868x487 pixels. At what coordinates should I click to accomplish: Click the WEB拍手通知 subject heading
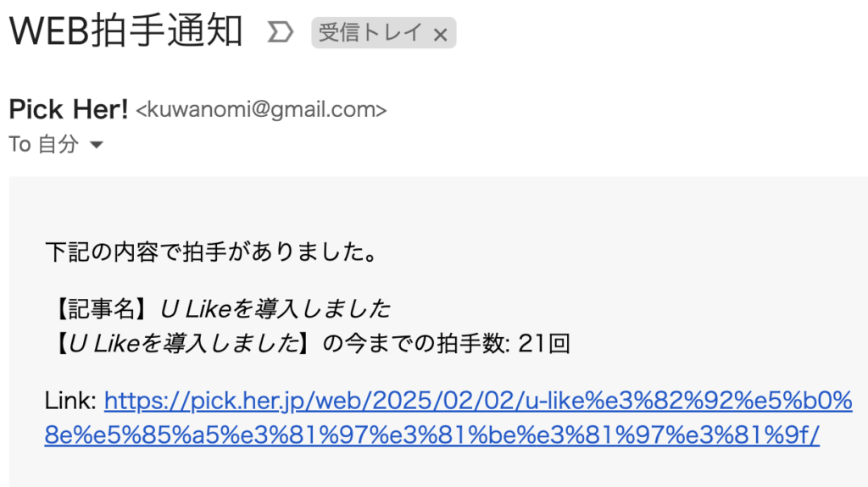[x=125, y=32]
